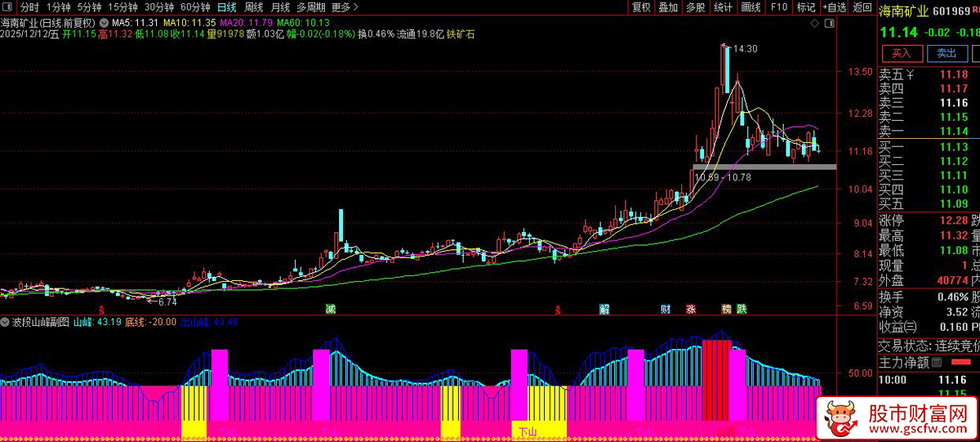This screenshot has height=442, width=980.
Task: Switch to 1分钟 period
Action: pos(59,7)
